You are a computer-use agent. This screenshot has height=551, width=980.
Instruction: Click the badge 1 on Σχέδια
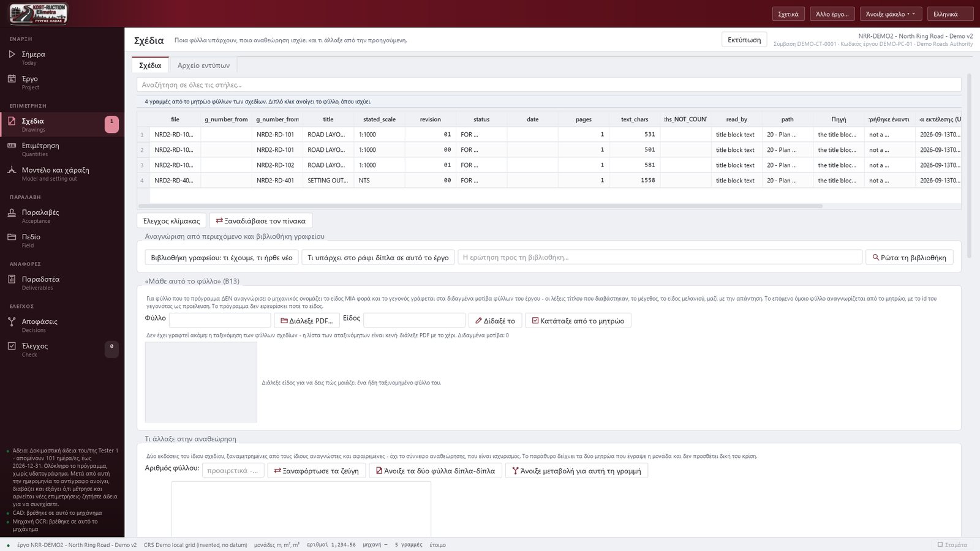point(111,124)
